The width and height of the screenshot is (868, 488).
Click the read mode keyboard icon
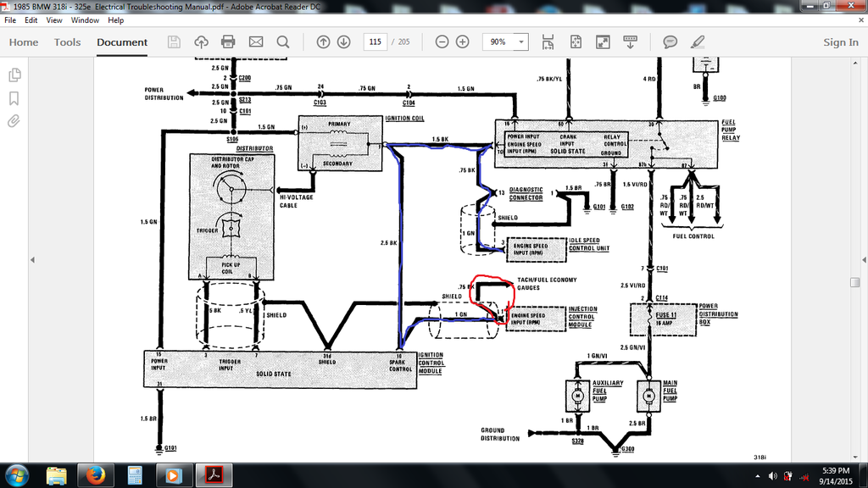(x=630, y=42)
